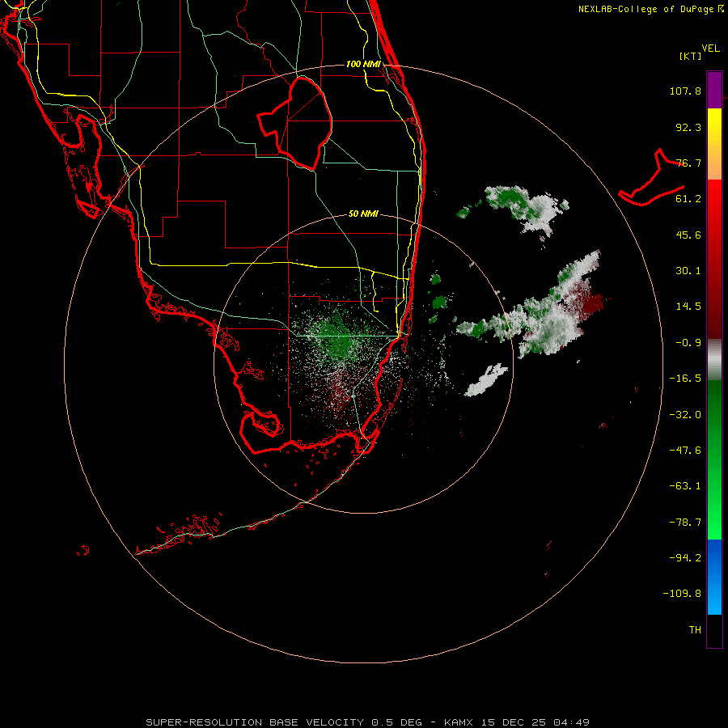Select the -16.5 scale value
This screenshot has height=728, width=728.
pos(685,379)
